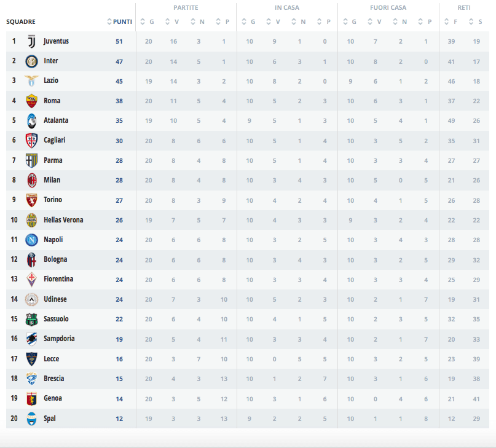The image size is (496, 448).
Task: Click the Roma club crest
Action: coord(31,101)
